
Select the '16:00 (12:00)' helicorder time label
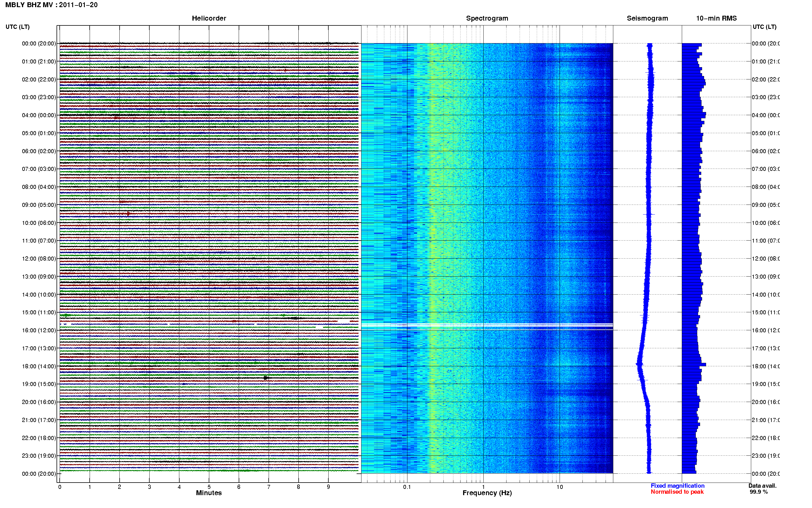tap(39, 331)
